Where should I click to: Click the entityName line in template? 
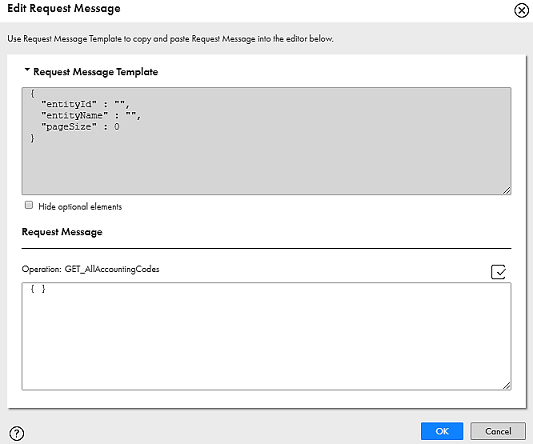click(x=91, y=115)
